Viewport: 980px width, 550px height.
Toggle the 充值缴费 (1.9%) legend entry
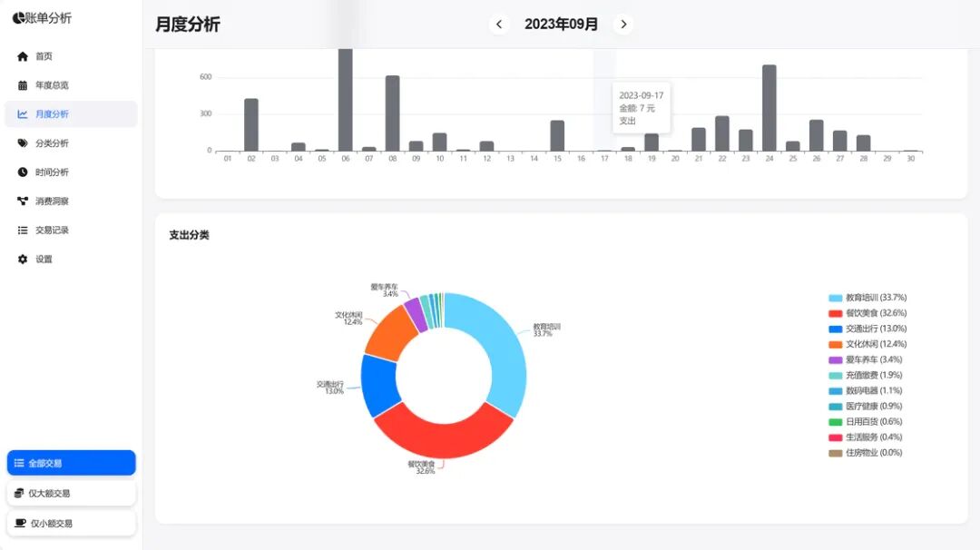coord(865,375)
